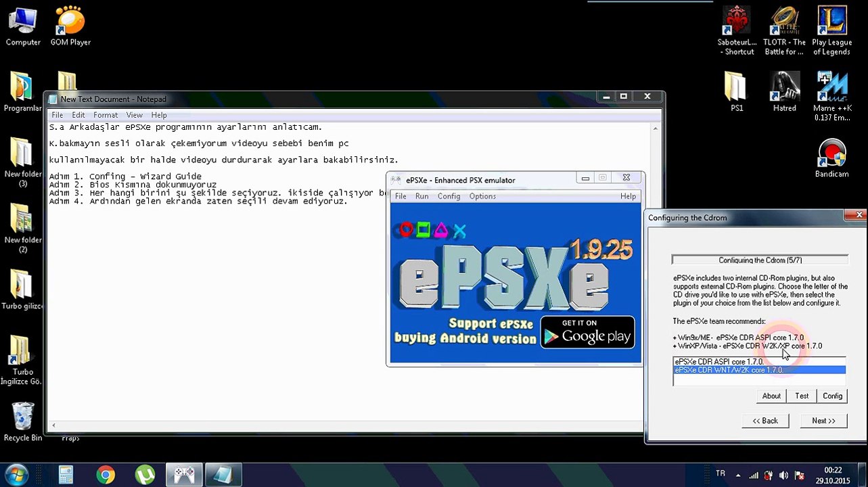Launch the Hatred game shortcut

(x=784, y=92)
